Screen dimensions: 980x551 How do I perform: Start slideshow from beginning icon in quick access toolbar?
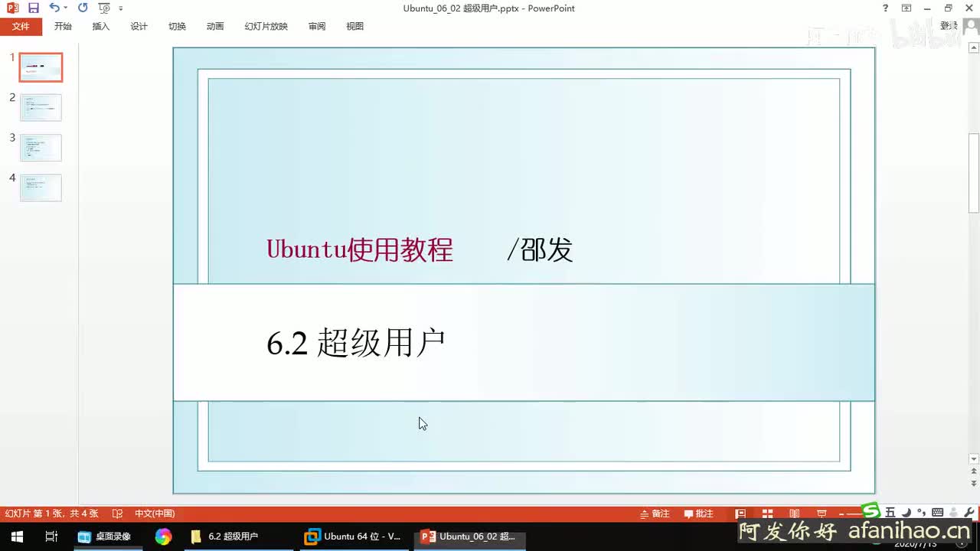(104, 8)
